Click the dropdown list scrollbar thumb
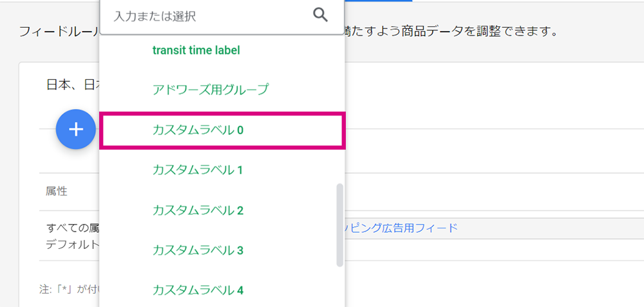 click(339, 225)
